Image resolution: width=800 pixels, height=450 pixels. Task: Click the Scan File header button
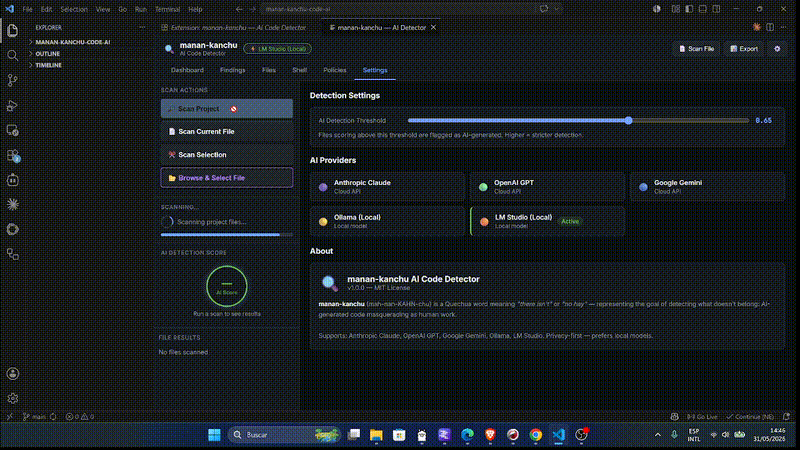[x=696, y=49]
